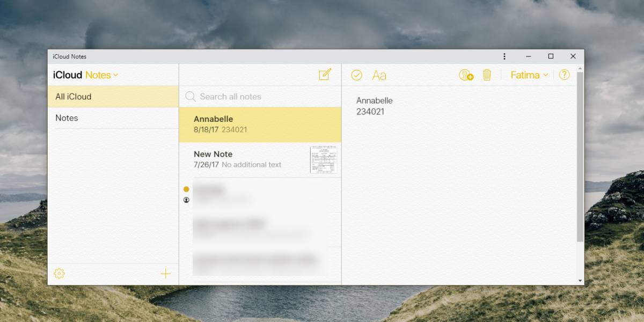The width and height of the screenshot is (644, 322).
Task: Click the New Note attachment thumbnail
Action: (x=324, y=159)
